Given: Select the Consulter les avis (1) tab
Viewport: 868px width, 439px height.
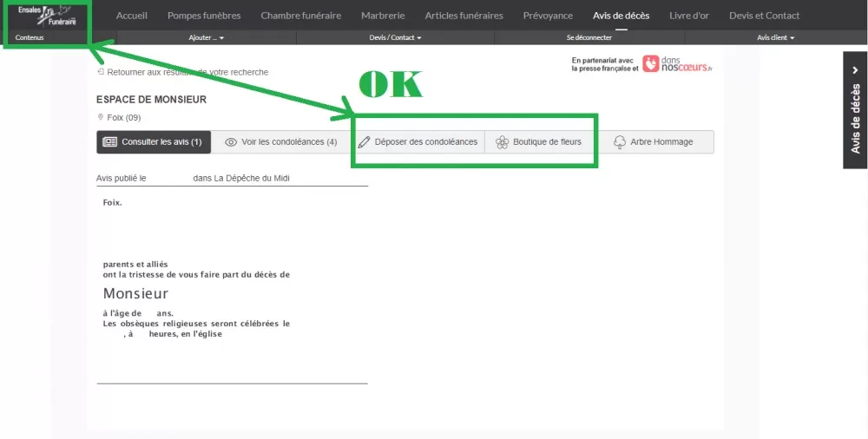Looking at the screenshot, I should pos(154,142).
